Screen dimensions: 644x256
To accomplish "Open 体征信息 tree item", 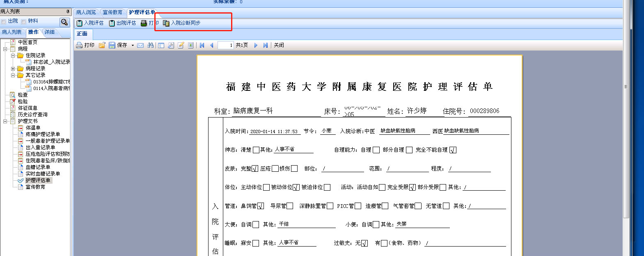I will tap(28, 108).
